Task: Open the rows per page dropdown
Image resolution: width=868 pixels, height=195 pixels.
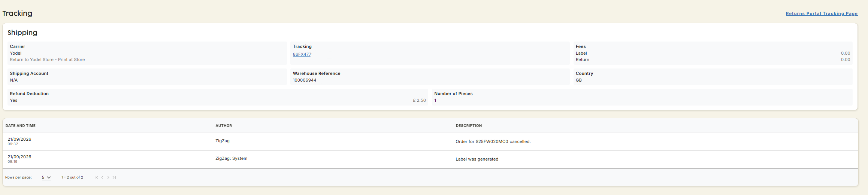Action: coord(46,177)
